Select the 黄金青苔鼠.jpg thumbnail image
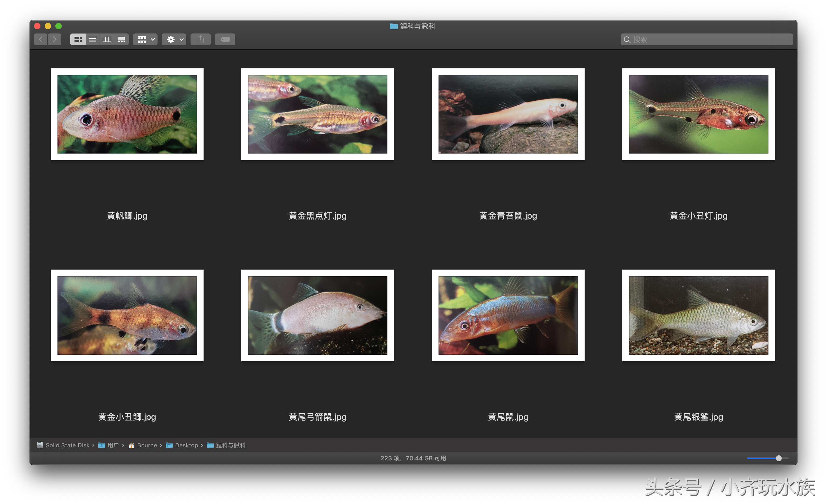The height and width of the screenshot is (504, 827). click(x=508, y=114)
